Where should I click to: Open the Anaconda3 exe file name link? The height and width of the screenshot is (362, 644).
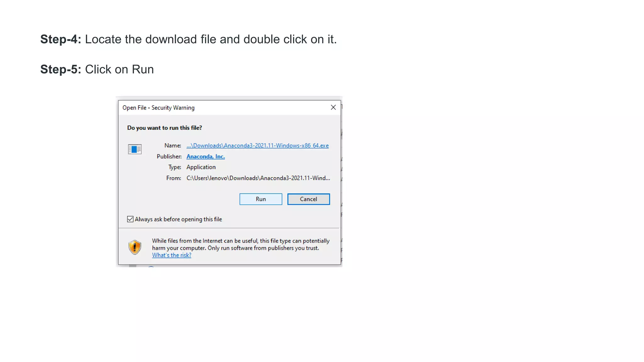[257, 145]
